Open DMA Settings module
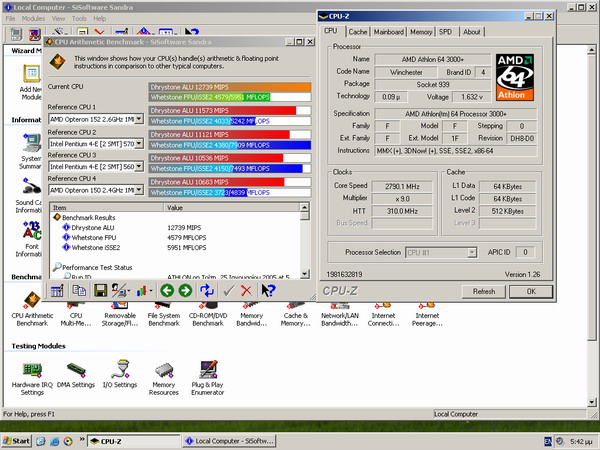This screenshot has width=600, height=450. point(76,375)
